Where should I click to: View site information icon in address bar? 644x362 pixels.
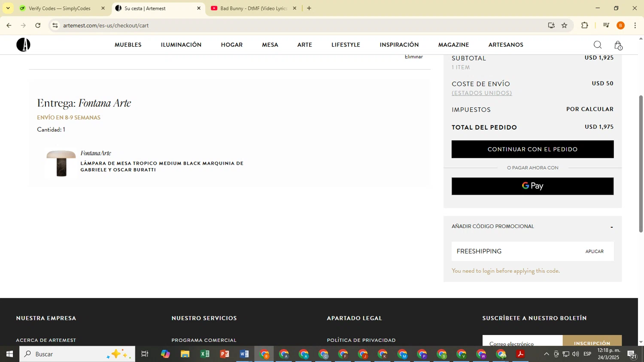55,25
